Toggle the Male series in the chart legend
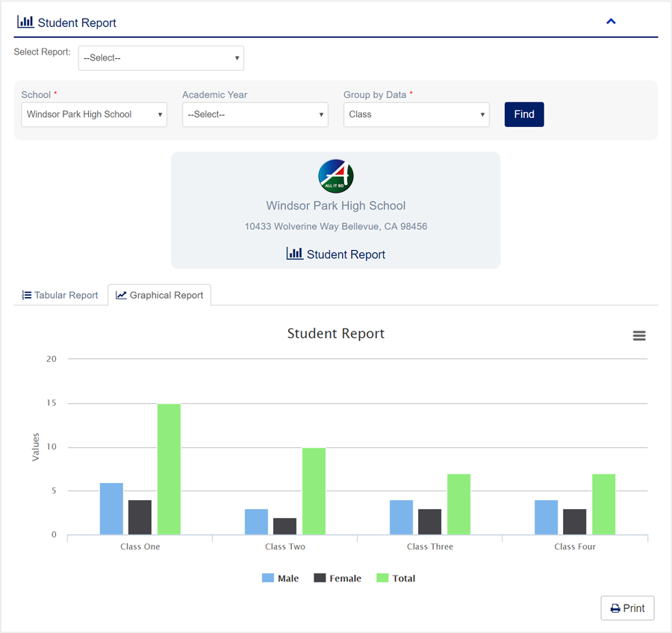672x633 pixels. pyautogui.click(x=280, y=578)
